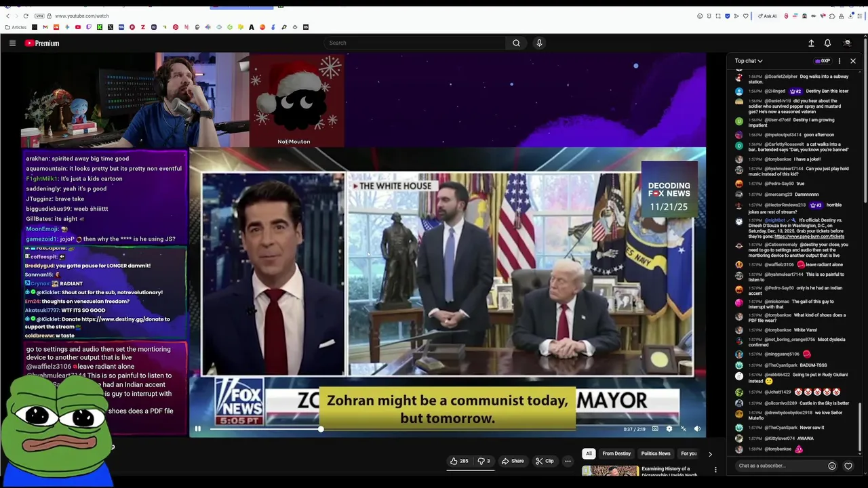The height and width of the screenshot is (488, 868).
Task: Open live chat three-dot options menu
Action: tap(840, 61)
